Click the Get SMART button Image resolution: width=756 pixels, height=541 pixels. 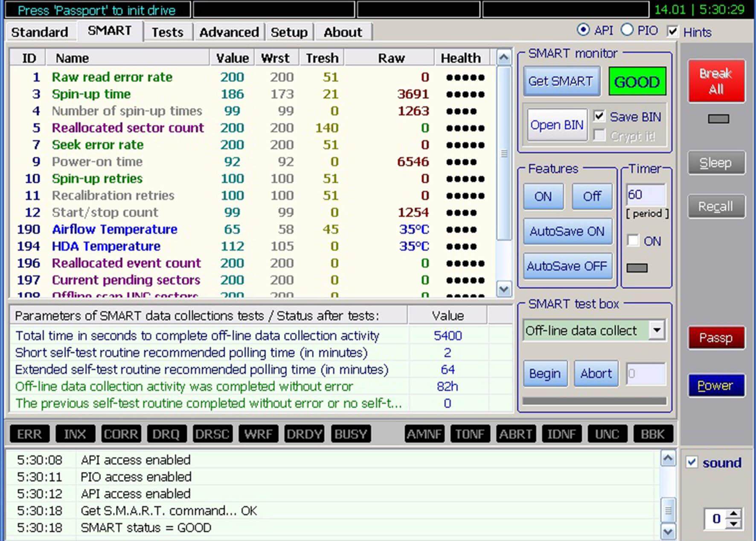pyautogui.click(x=561, y=81)
